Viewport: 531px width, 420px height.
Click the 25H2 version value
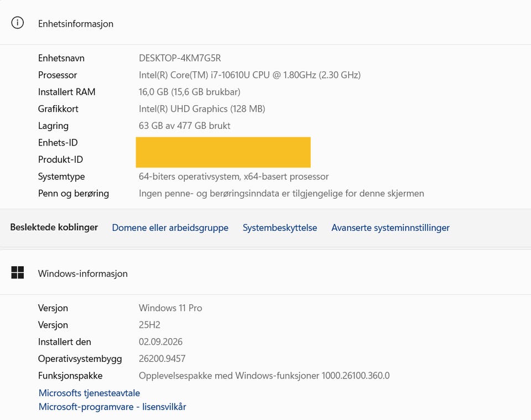150,325
